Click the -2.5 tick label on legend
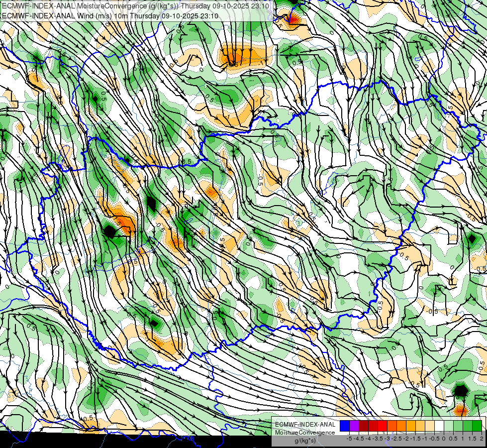The height and width of the screenshot is (448, 487). 396,439
